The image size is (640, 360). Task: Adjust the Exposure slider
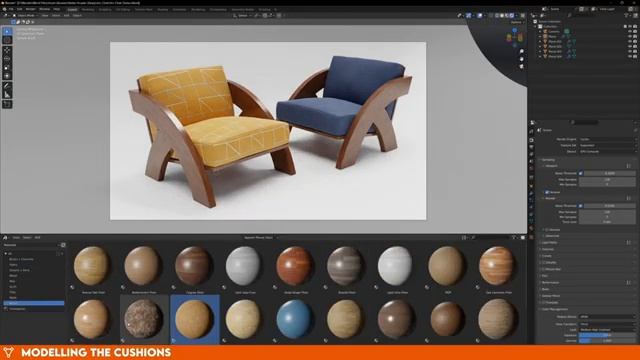point(607,335)
